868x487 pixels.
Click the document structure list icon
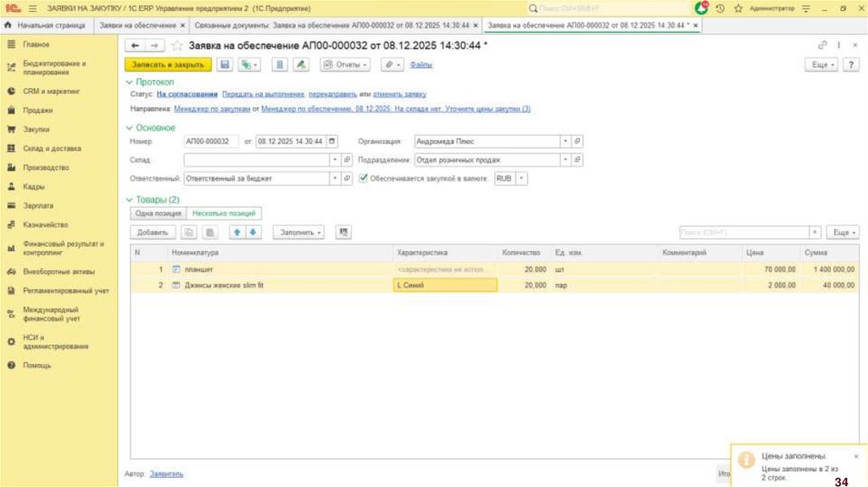click(x=280, y=64)
